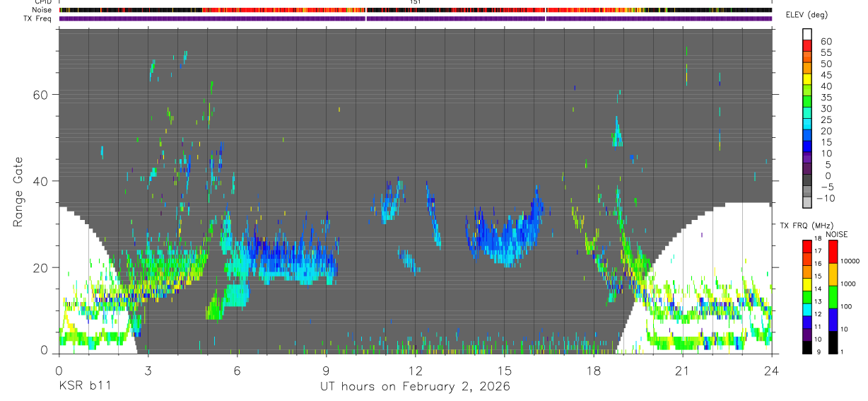
Task: Click UT hour tick label 9 on time axis
Action: click(326, 370)
